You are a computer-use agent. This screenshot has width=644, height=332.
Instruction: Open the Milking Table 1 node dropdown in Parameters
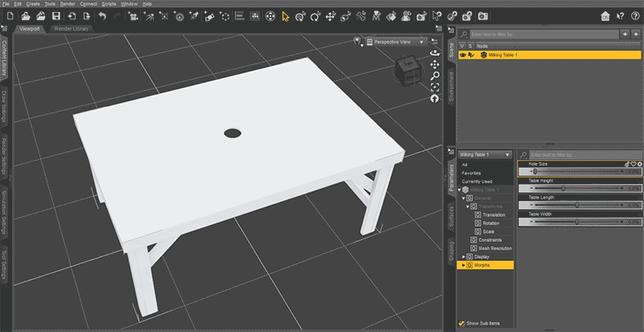(485, 154)
